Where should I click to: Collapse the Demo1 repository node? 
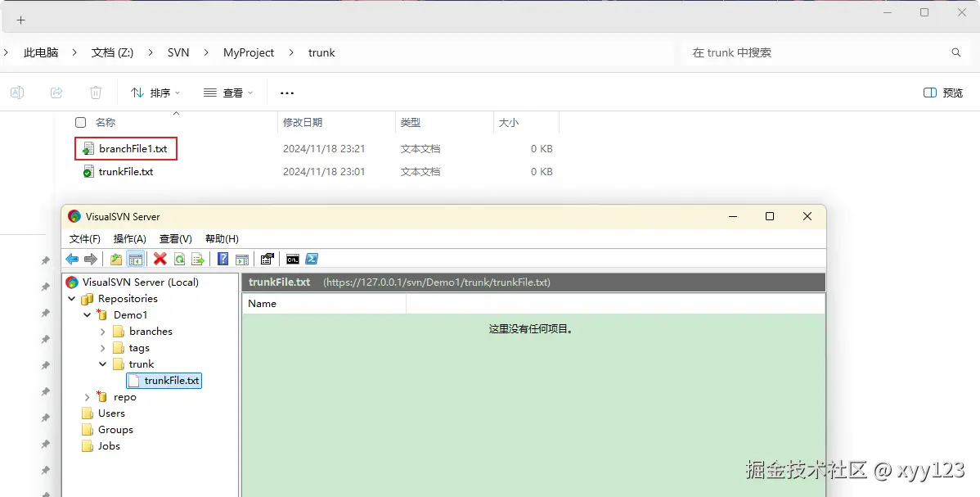coord(88,315)
